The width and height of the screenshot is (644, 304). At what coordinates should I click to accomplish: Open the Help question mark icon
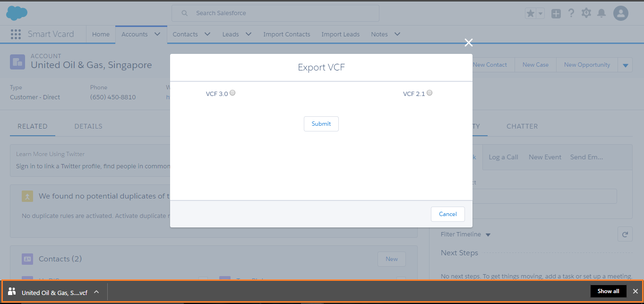[571, 13]
